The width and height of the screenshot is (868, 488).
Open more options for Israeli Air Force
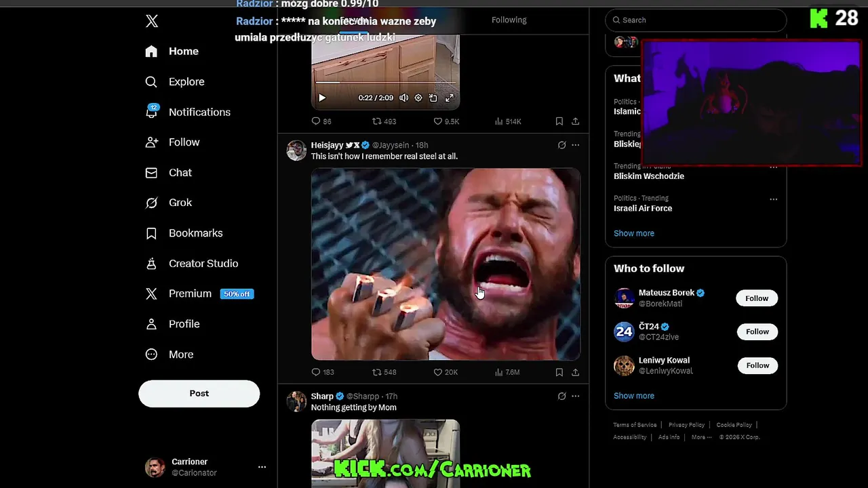tap(773, 199)
